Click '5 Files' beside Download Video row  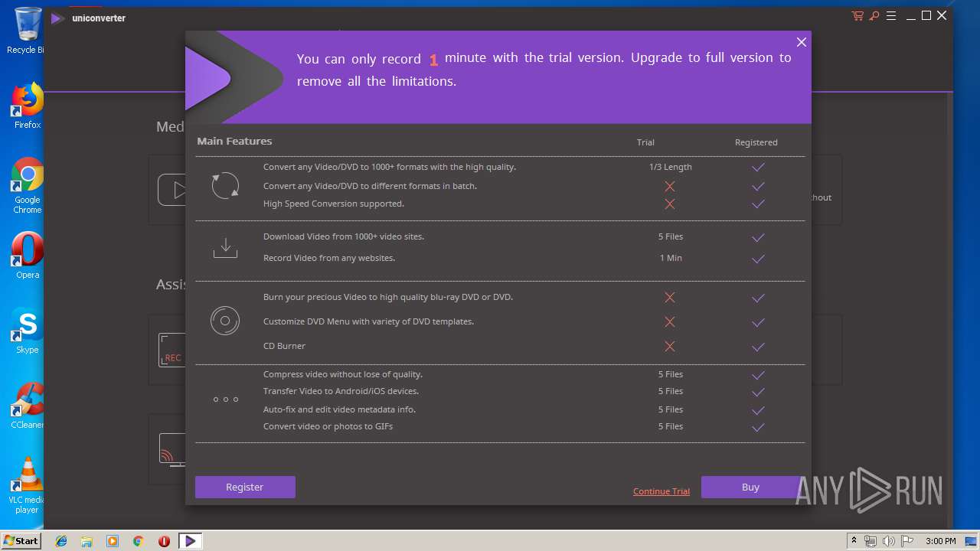click(671, 236)
